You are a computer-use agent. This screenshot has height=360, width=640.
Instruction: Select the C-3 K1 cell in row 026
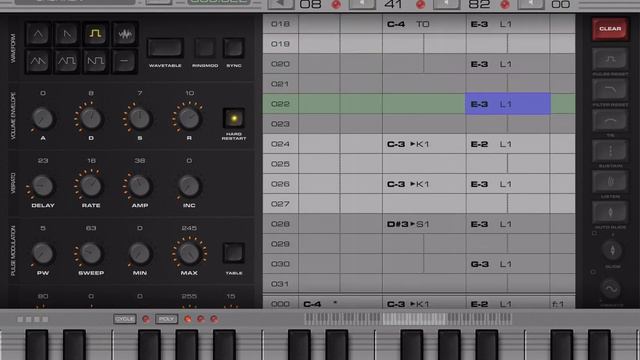tap(424, 184)
